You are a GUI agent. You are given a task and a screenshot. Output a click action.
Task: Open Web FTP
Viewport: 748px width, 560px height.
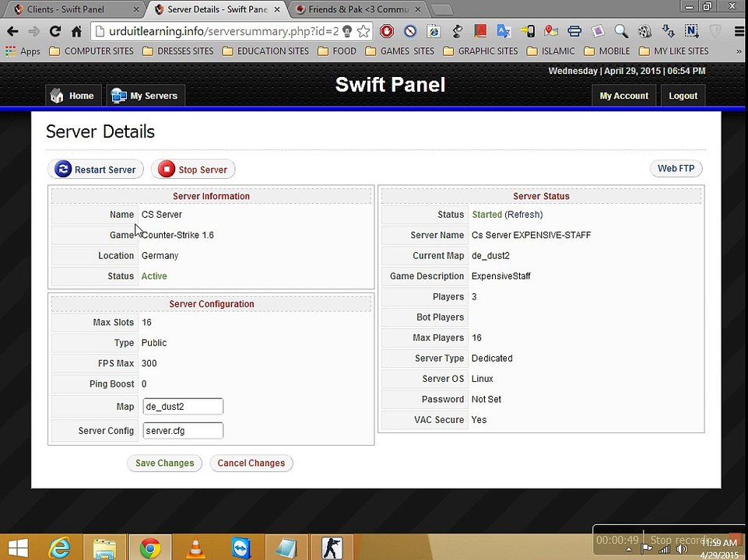click(x=676, y=168)
